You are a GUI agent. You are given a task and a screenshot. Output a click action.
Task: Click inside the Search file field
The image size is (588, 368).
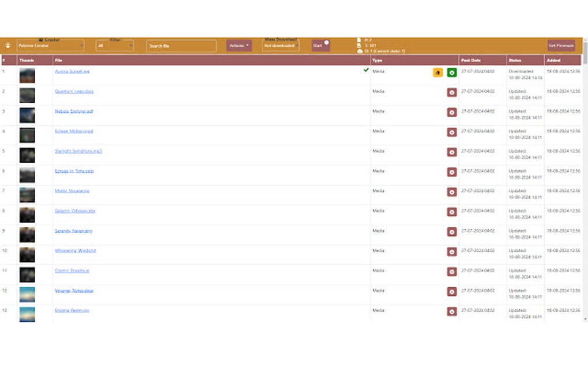pyautogui.click(x=180, y=45)
